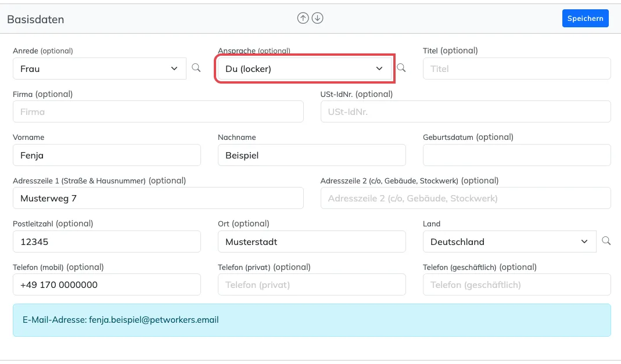Select the USt-IdNr. input field
This screenshot has height=364, width=621.
[465, 111]
